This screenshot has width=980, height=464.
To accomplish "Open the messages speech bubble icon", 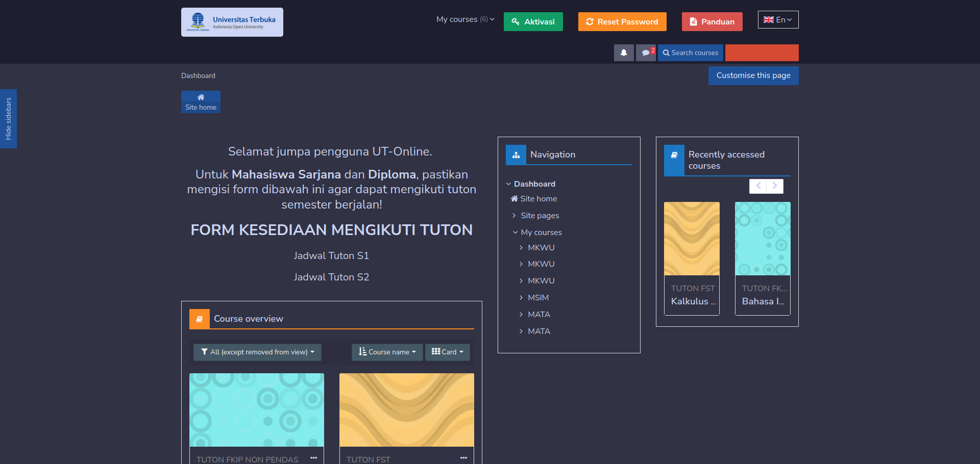I will point(646,53).
